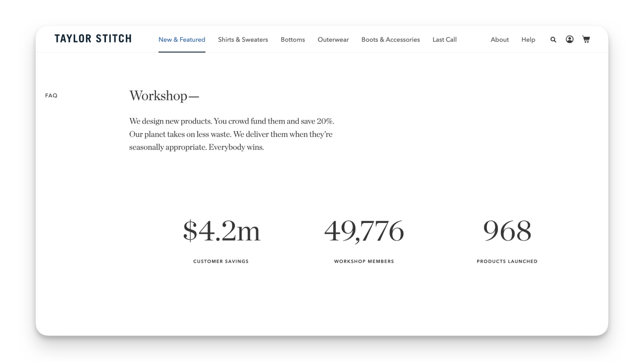Open the user account icon

click(x=570, y=39)
